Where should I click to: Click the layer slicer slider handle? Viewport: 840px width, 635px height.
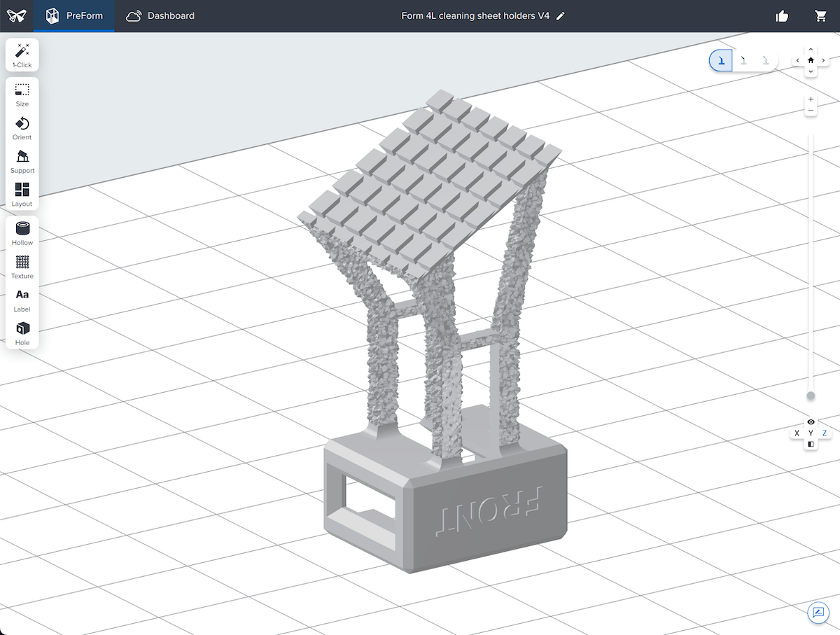point(811,396)
